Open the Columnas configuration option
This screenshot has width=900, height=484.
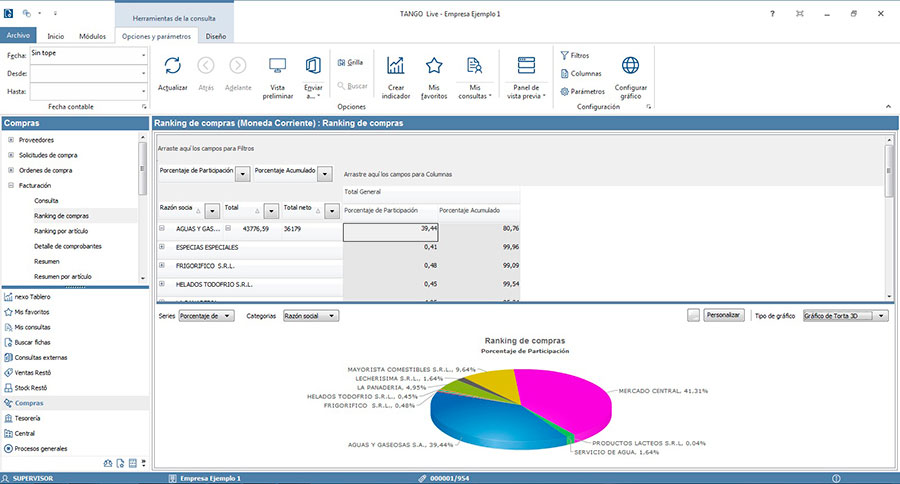click(581, 73)
